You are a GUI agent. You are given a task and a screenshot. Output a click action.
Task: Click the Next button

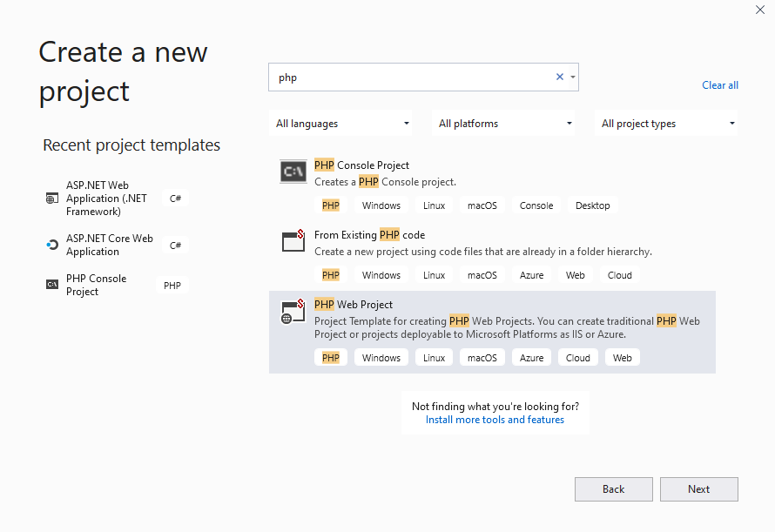coord(699,489)
